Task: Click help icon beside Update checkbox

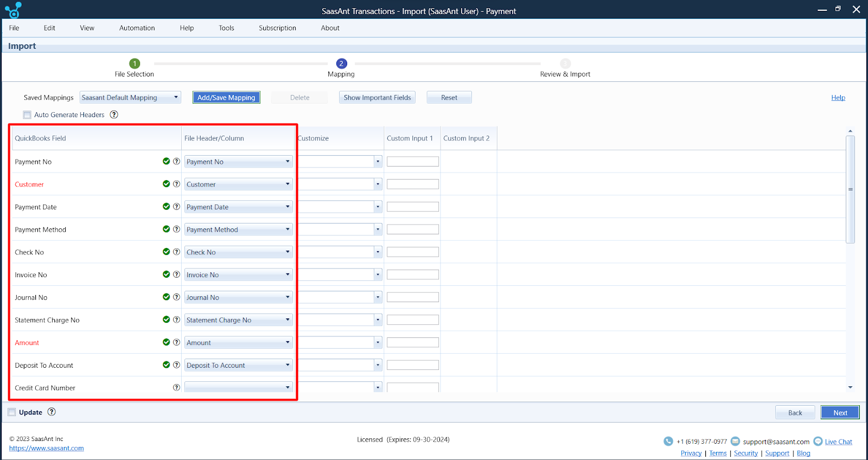Action: pos(52,412)
